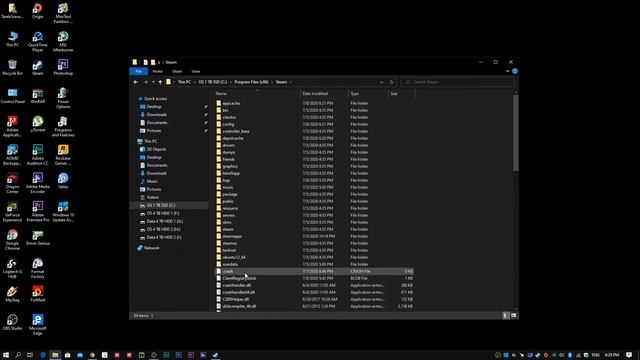Select the controller_base folder
Image resolution: width=640 pixels, height=360 pixels.
[236, 131]
